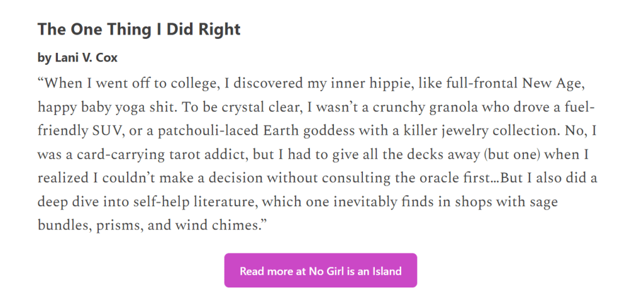
Task: Click the author byline Lani V. Cox
Action: coord(77,57)
